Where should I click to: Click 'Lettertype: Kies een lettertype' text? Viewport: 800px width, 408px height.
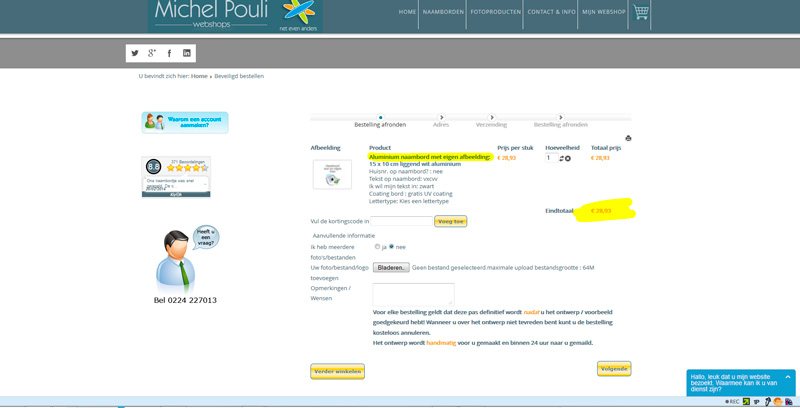[x=409, y=201]
